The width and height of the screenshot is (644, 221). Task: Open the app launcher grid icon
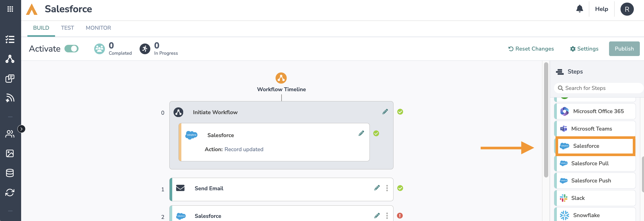(10, 9)
